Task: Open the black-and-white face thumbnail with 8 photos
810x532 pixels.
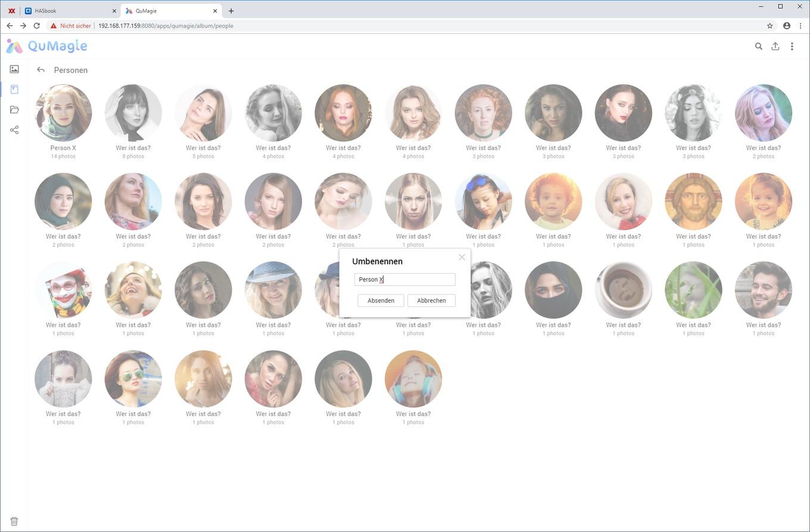Action: [x=133, y=112]
